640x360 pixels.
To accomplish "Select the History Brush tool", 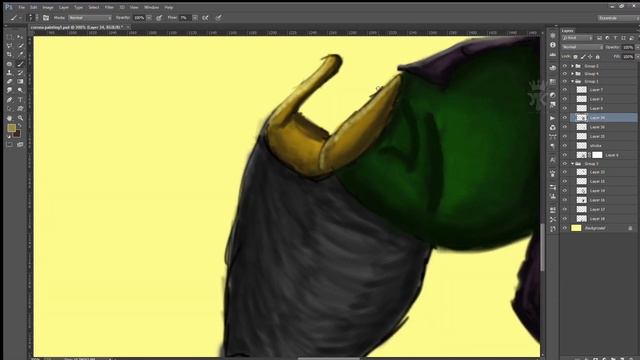I will point(20,73).
